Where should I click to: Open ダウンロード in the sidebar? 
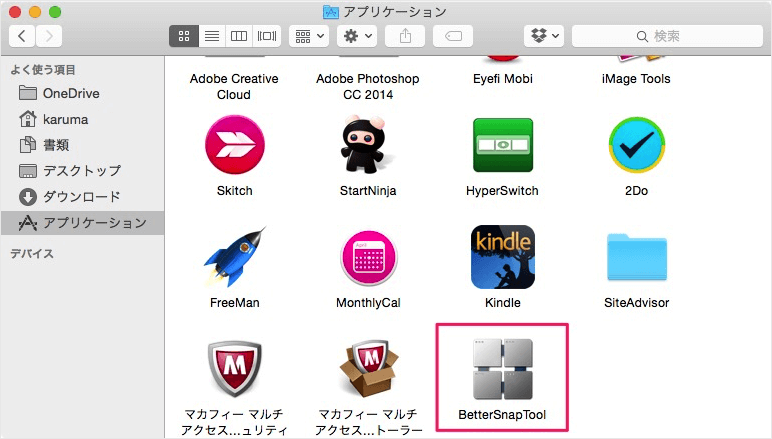pyautogui.click(x=83, y=197)
